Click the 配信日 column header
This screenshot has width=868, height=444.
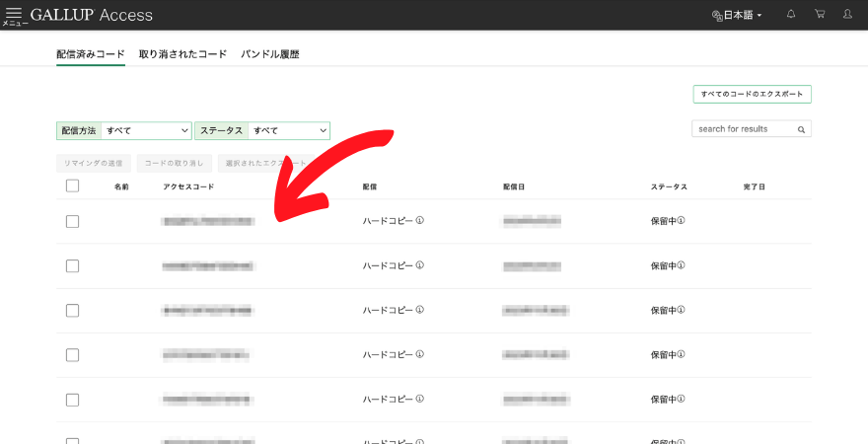click(514, 187)
